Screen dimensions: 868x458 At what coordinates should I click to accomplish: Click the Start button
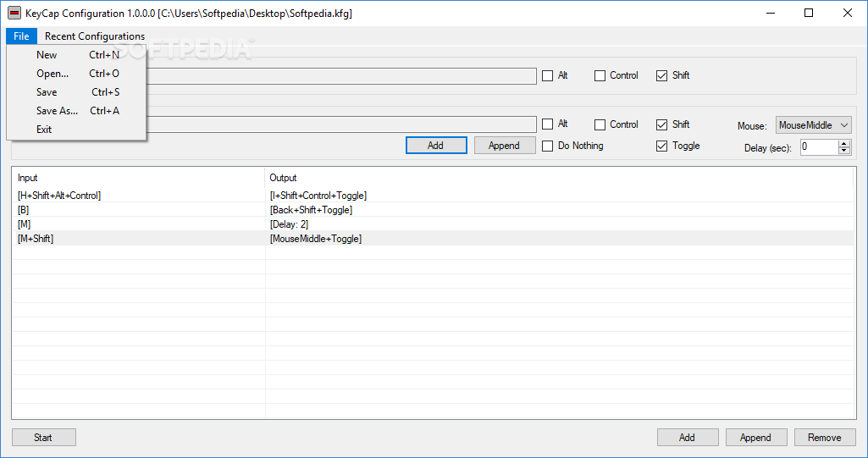[x=44, y=438]
